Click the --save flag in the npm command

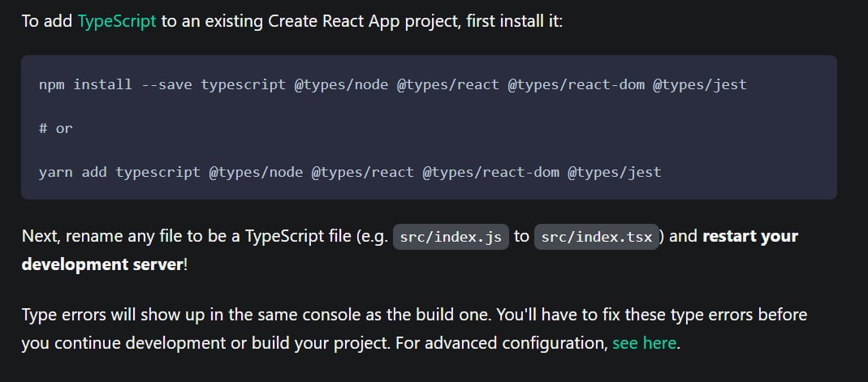pyautogui.click(x=166, y=84)
